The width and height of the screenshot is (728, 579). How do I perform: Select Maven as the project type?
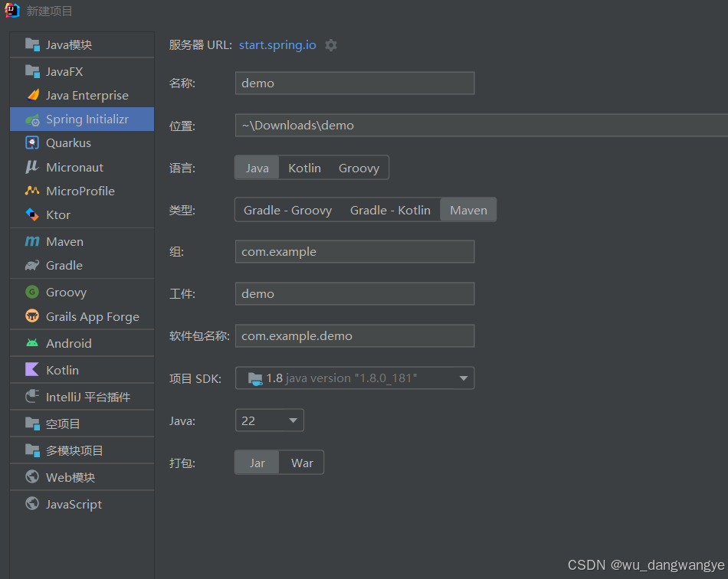(x=468, y=210)
